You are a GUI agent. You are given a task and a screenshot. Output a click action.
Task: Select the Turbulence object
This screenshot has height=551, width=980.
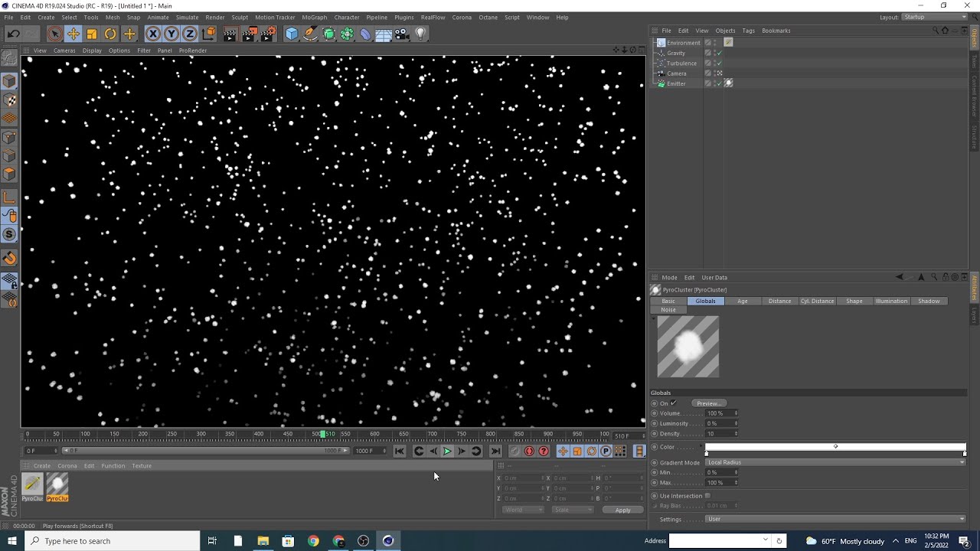click(681, 64)
